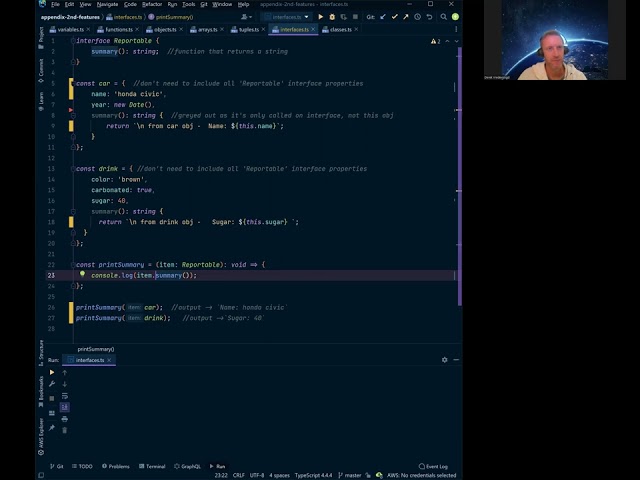Image resolution: width=640 pixels, height=480 pixels.
Task: Run interfaces.ts with the top toolbar play button
Action: pos(320,17)
